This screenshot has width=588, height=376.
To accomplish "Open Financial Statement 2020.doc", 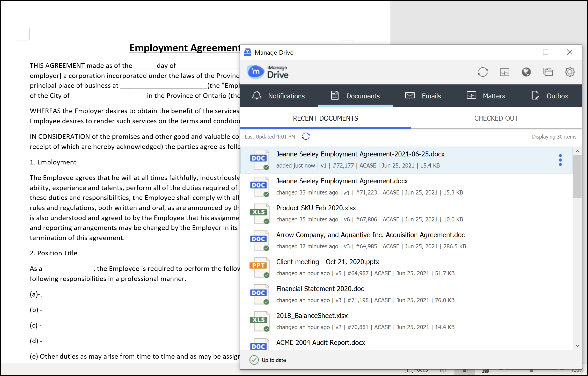I will tap(320, 289).
